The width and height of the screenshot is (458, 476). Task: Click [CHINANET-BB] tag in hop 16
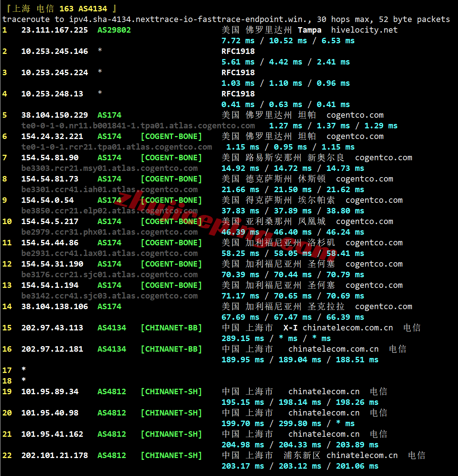(x=171, y=349)
